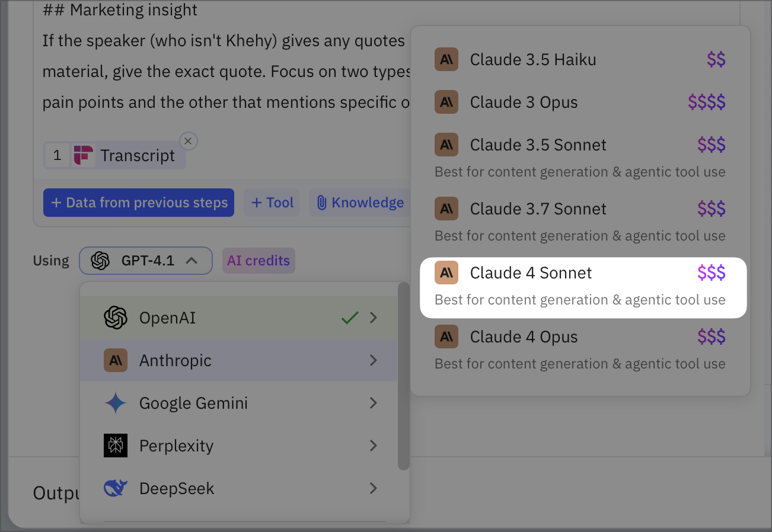Click $$$ price tag for Claude 4 Sonnet

(712, 273)
